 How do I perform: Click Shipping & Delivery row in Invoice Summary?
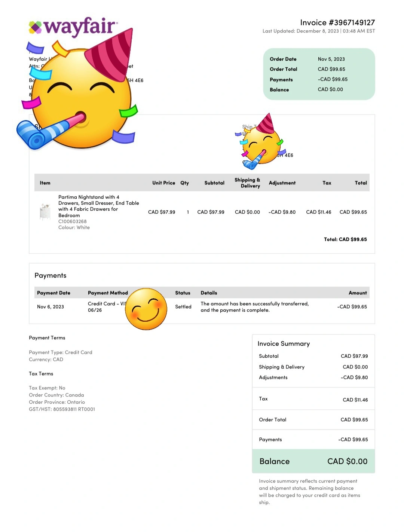pos(313,367)
